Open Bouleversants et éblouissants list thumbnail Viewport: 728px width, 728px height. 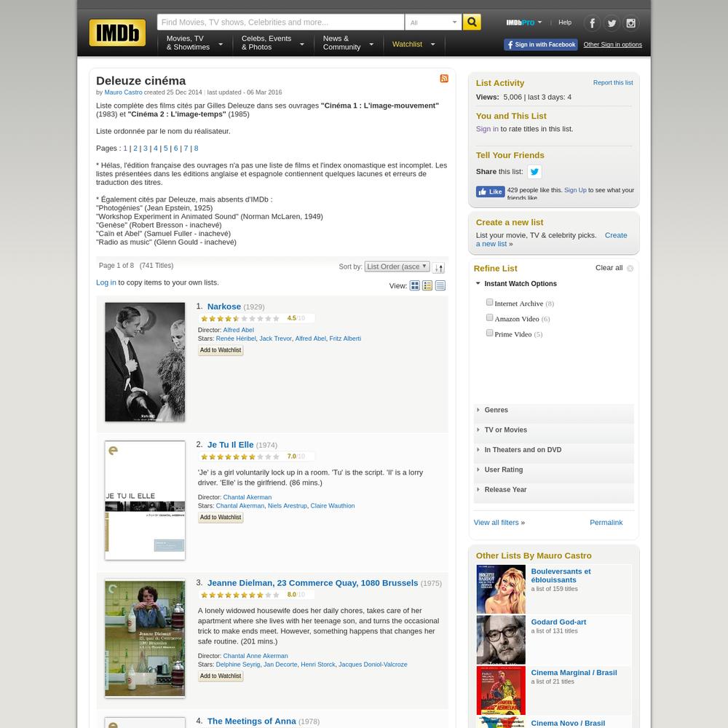501,589
